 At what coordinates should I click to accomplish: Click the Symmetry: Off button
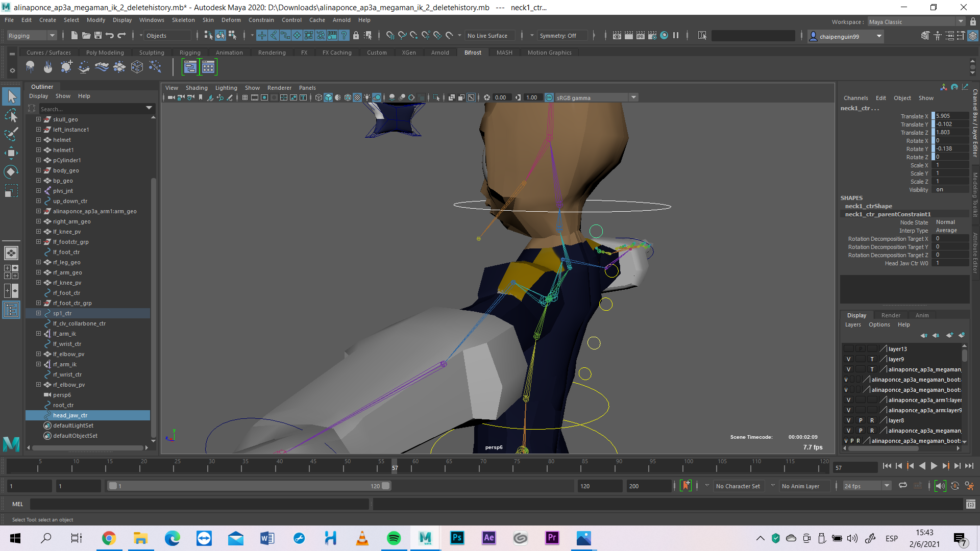pos(557,36)
